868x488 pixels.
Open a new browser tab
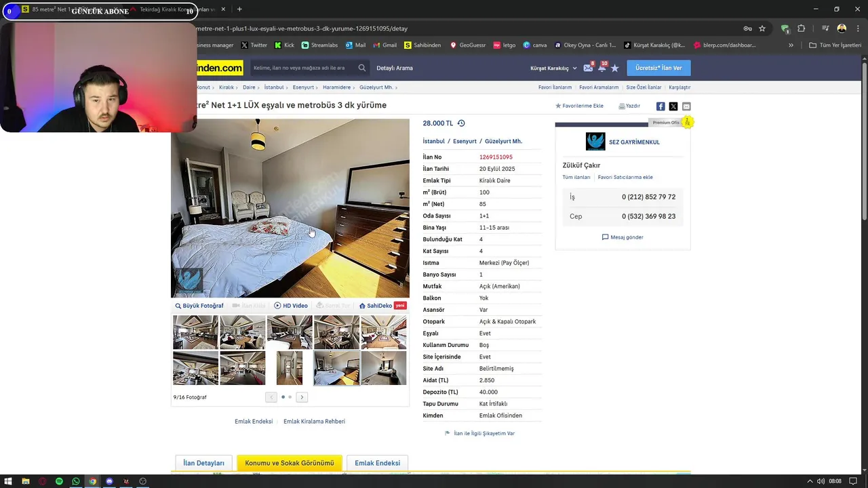click(239, 9)
